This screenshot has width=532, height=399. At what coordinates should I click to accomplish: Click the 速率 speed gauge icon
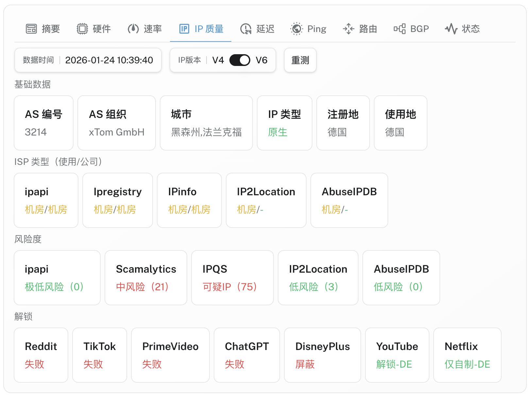[133, 29]
